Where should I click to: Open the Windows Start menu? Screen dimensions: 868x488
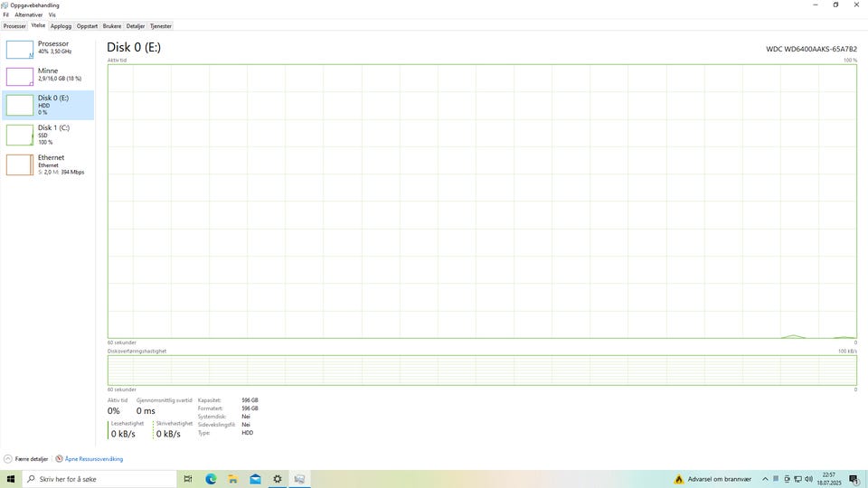[x=11, y=479]
